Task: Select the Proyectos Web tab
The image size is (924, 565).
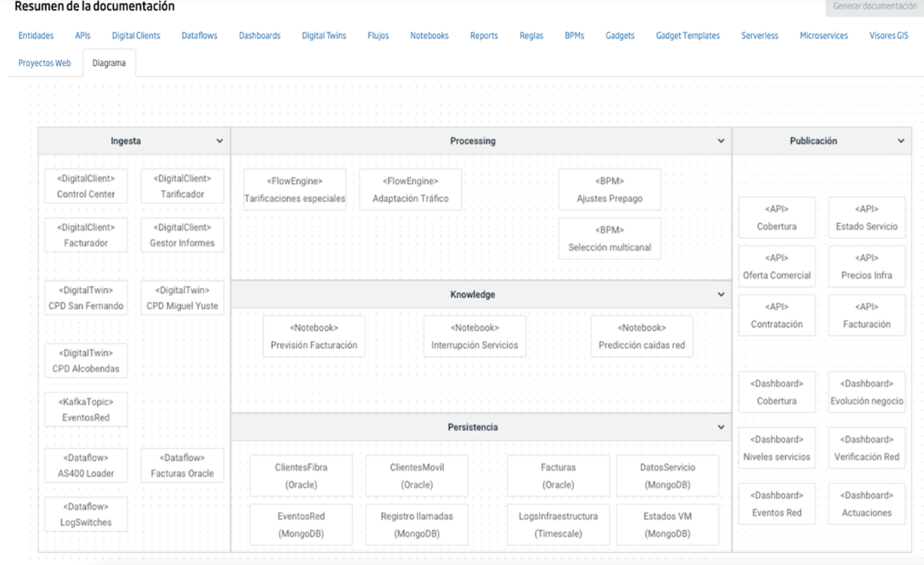Action: 44,63
